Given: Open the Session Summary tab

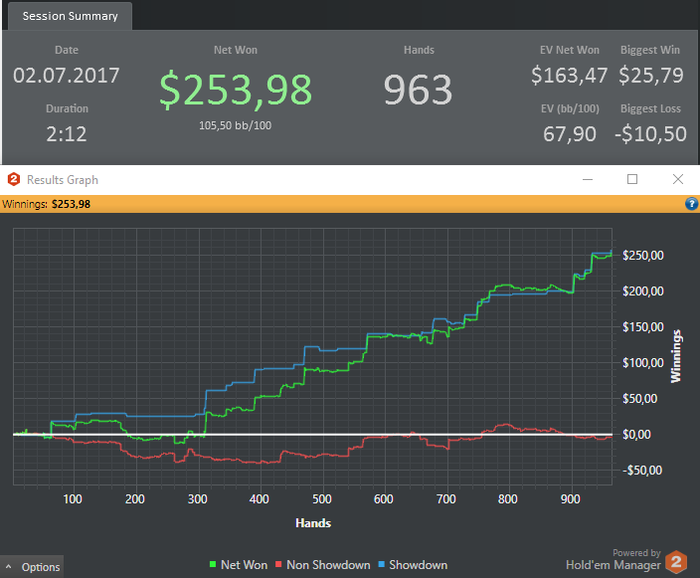Looking at the screenshot, I should point(70,16).
